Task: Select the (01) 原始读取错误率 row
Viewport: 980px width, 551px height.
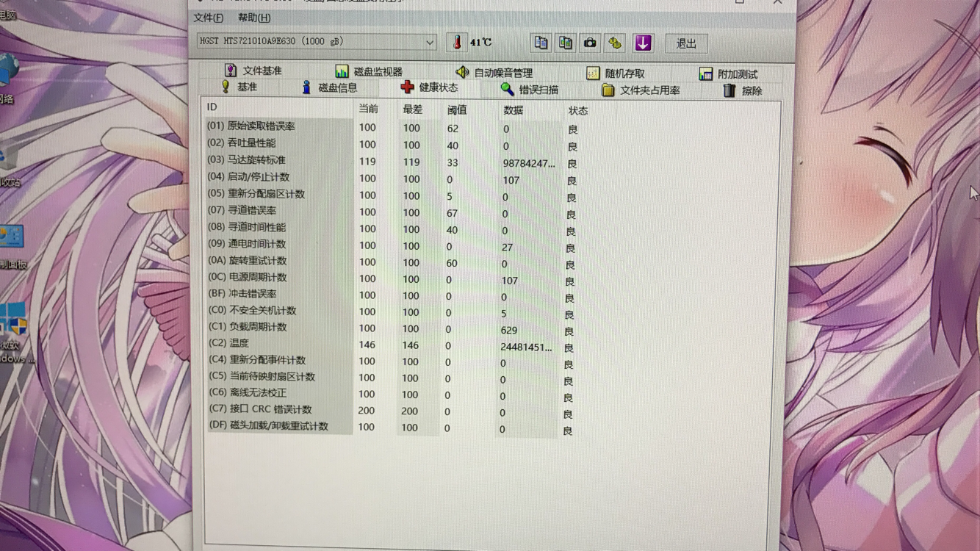Action: tap(393, 127)
